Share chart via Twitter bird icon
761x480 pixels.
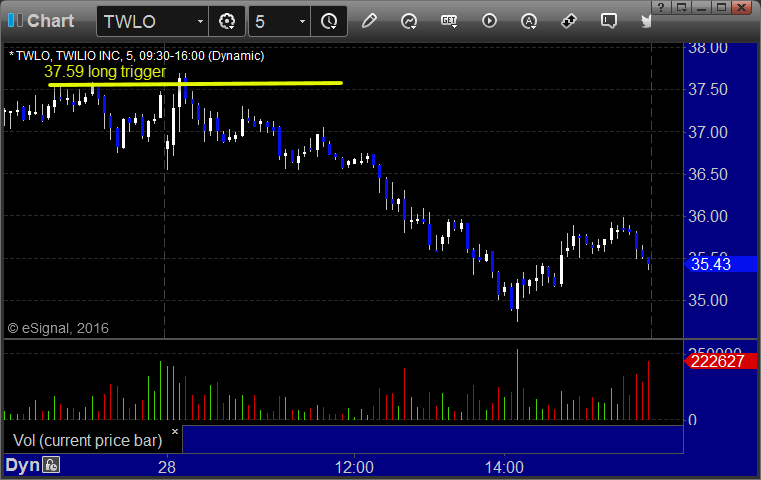[x=646, y=21]
